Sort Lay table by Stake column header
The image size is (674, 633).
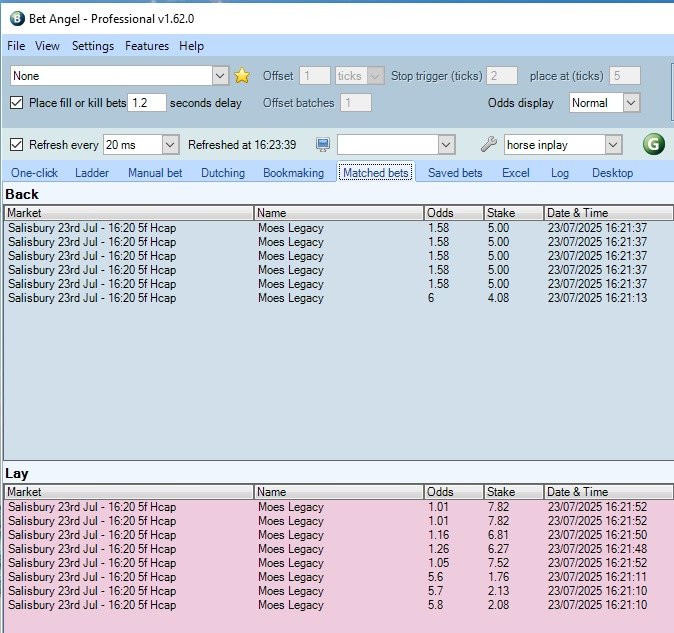[514, 492]
